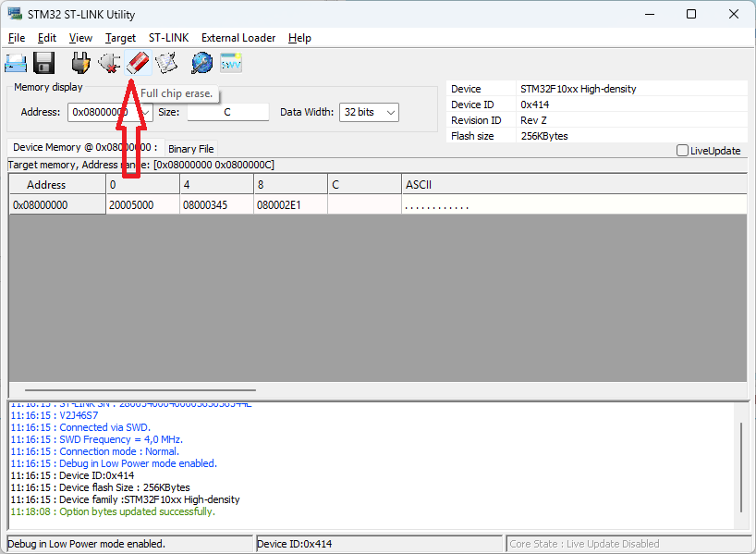Click the column header labeled 4
Viewport: 756px width, 554px height.
[217, 185]
